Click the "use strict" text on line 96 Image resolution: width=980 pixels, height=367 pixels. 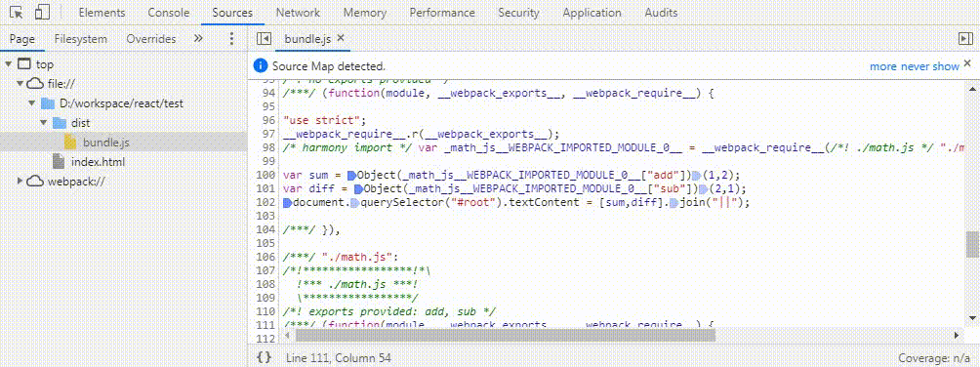point(323,120)
